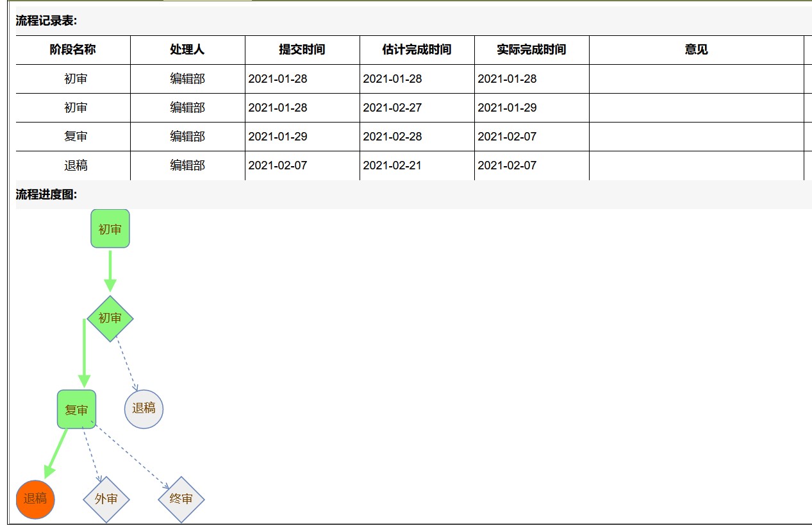Click the 流程进度图 section heading
812x526 pixels.
point(46,195)
